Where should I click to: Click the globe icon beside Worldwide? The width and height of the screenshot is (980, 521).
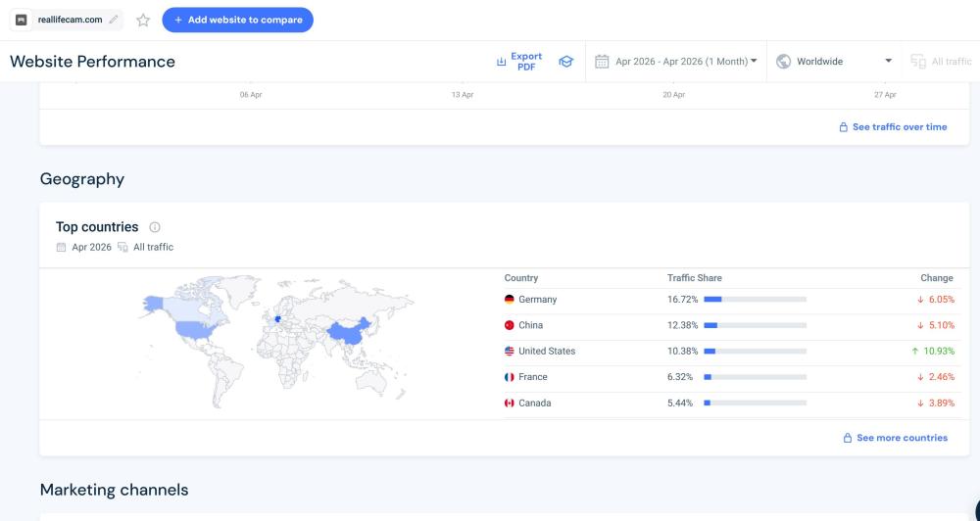[783, 62]
